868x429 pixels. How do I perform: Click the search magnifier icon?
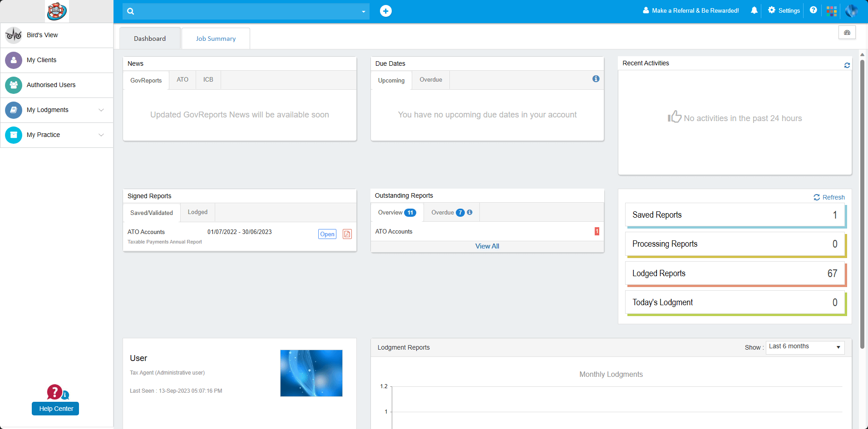point(131,11)
